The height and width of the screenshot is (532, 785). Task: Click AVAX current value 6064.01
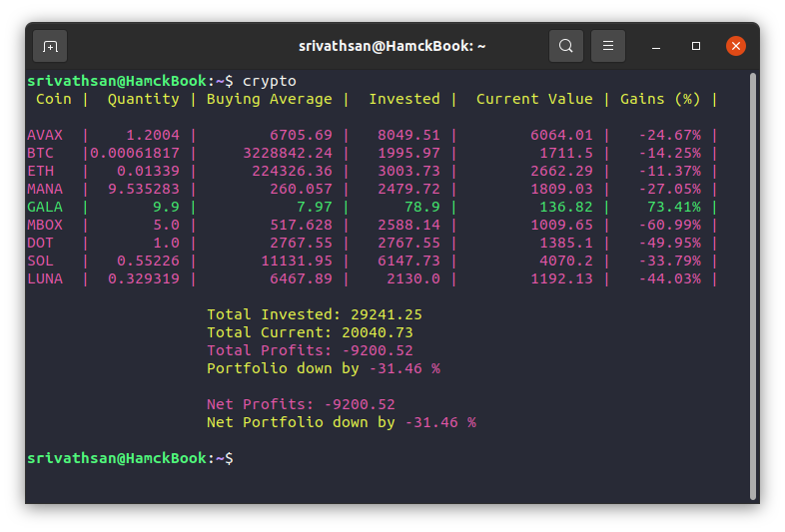tap(561, 135)
